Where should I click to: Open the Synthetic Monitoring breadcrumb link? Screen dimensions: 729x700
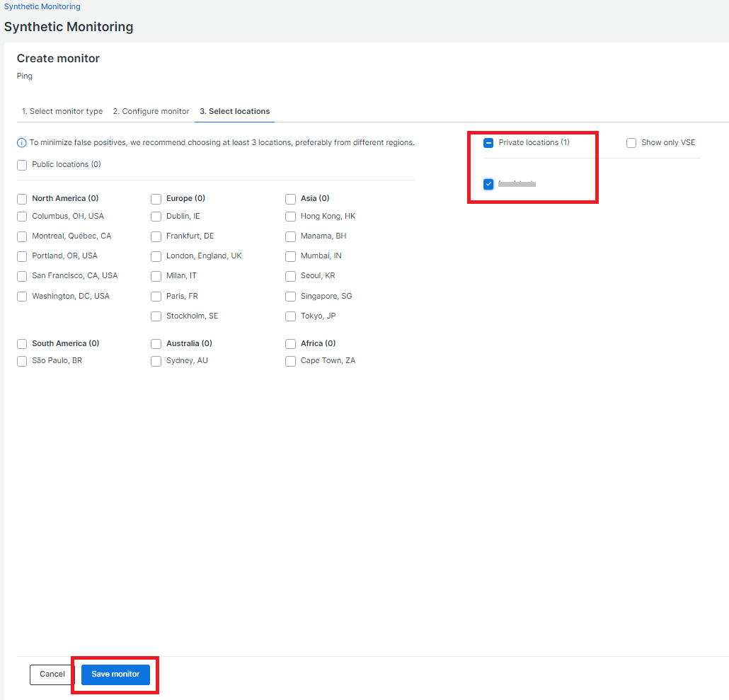point(42,6)
